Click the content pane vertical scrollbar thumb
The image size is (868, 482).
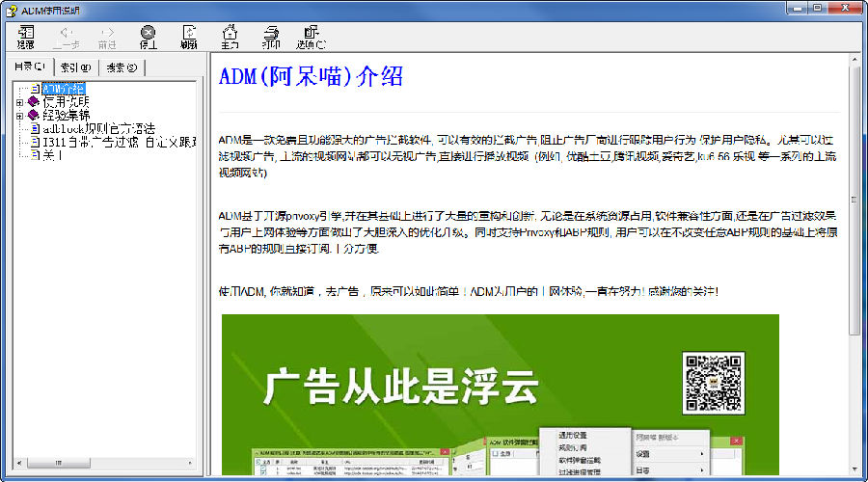(x=854, y=200)
